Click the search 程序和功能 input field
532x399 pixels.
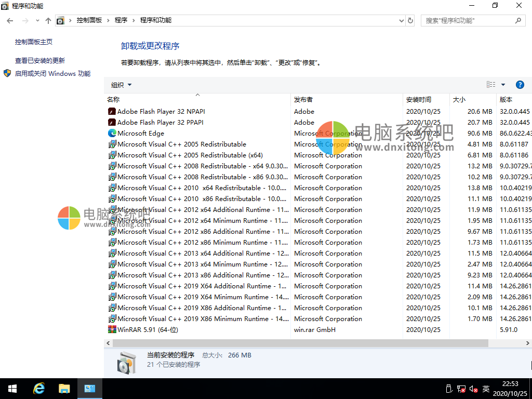click(468, 20)
